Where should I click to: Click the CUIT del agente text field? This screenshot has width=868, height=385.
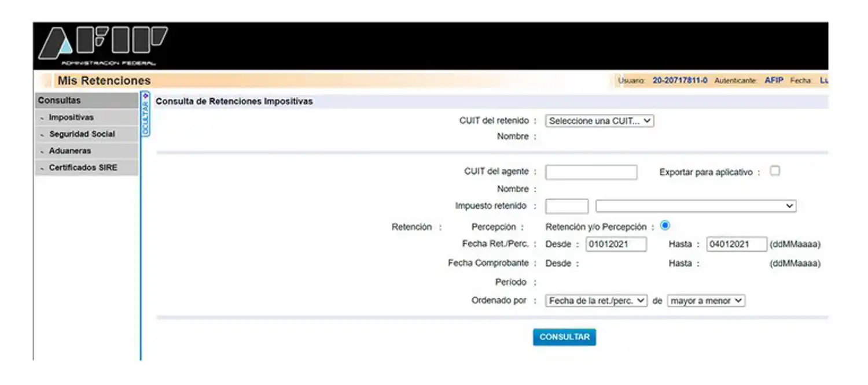pos(591,172)
